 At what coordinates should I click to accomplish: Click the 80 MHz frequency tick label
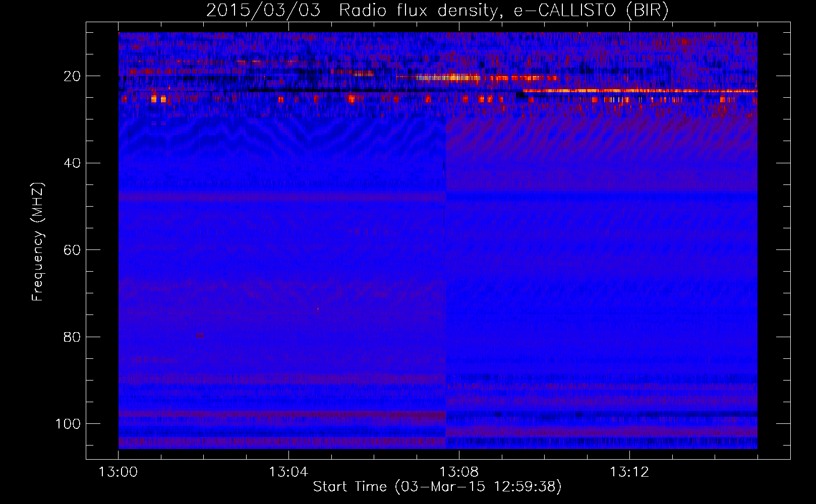(73, 337)
